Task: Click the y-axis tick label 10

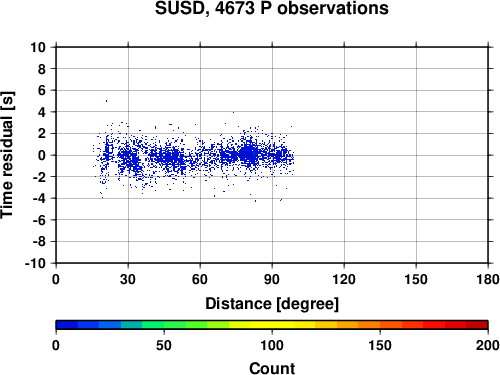Action: [38, 47]
